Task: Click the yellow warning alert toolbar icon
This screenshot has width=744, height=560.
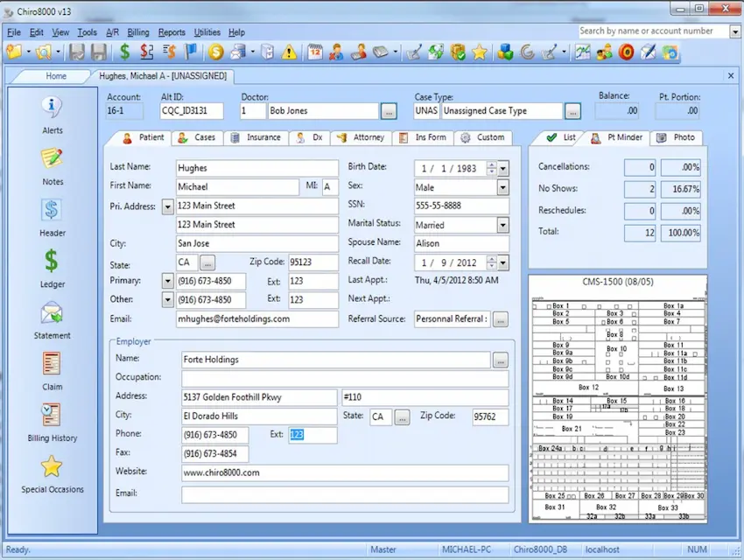Action: coord(287,52)
